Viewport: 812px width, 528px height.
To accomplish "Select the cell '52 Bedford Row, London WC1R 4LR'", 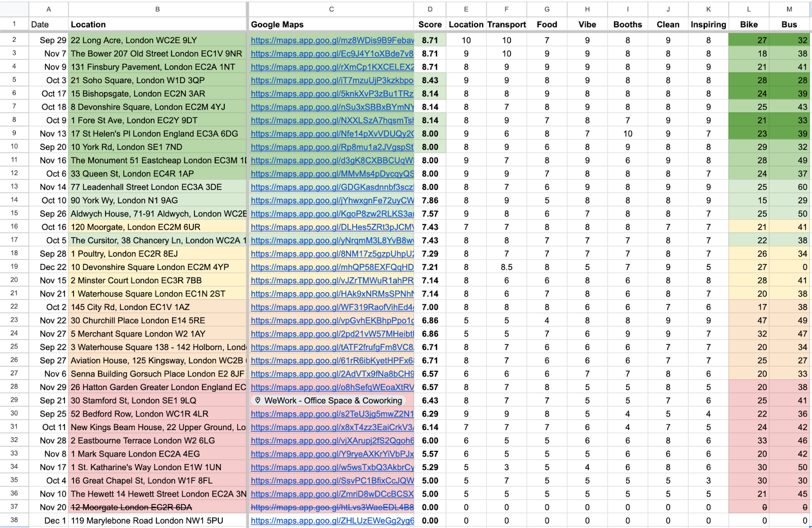I will 157,414.
